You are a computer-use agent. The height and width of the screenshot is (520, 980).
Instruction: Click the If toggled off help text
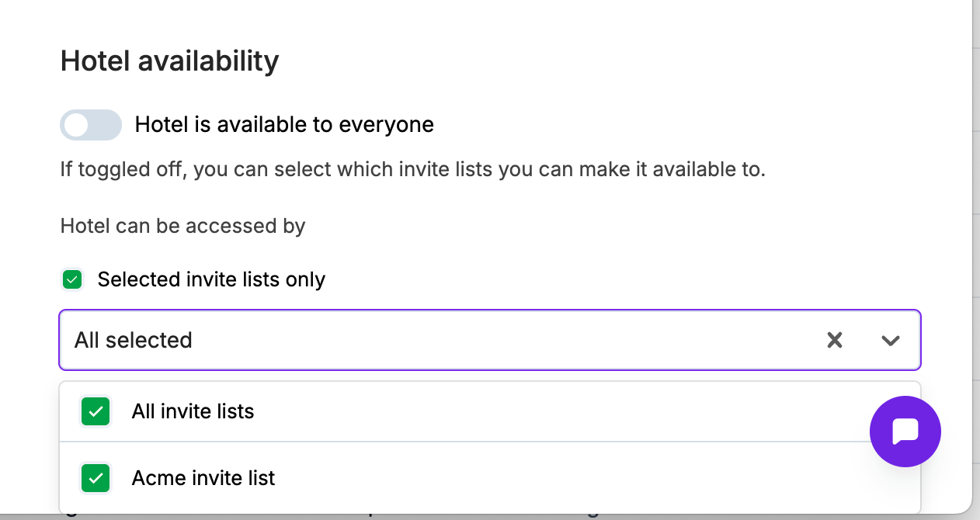(x=412, y=169)
